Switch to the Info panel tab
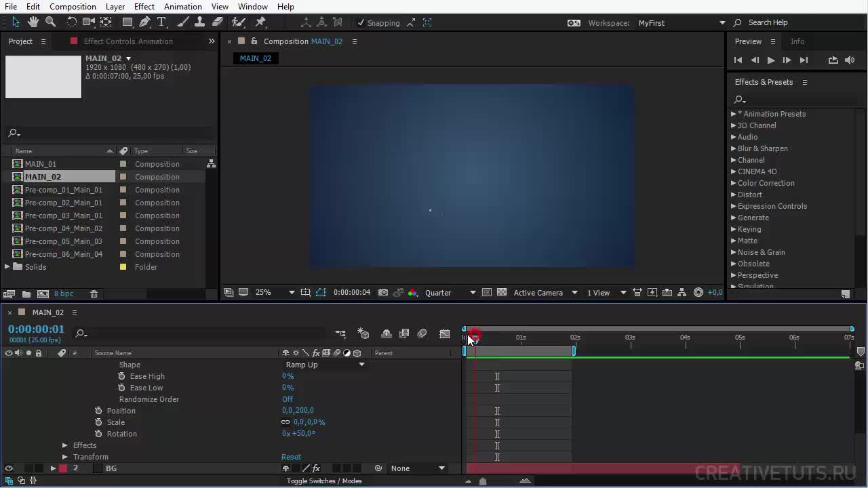 (x=797, y=41)
